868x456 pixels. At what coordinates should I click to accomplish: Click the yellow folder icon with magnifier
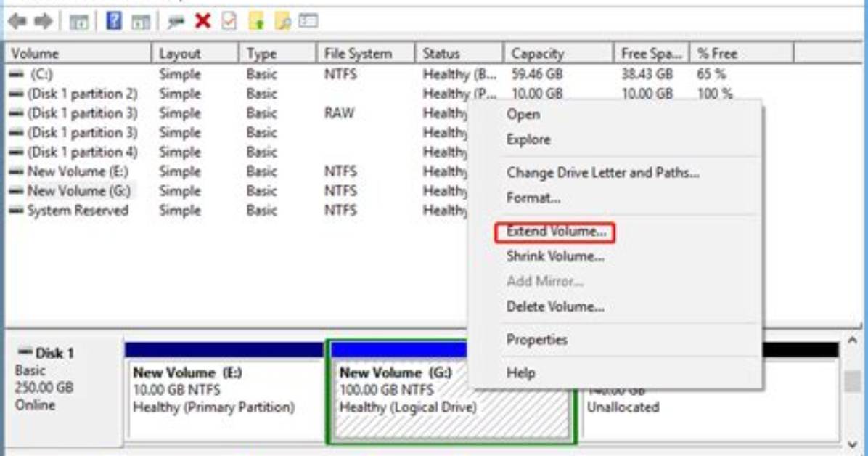pyautogui.click(x=283, y=21)
